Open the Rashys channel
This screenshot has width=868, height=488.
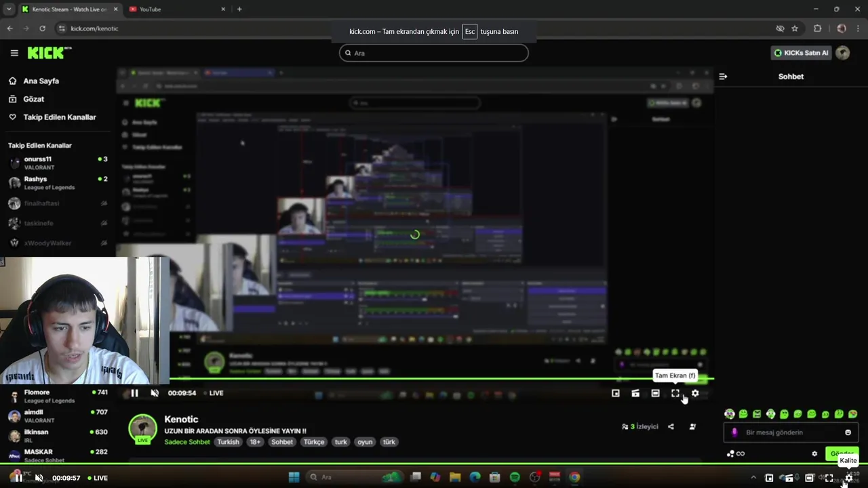click(x=58, y=183)
